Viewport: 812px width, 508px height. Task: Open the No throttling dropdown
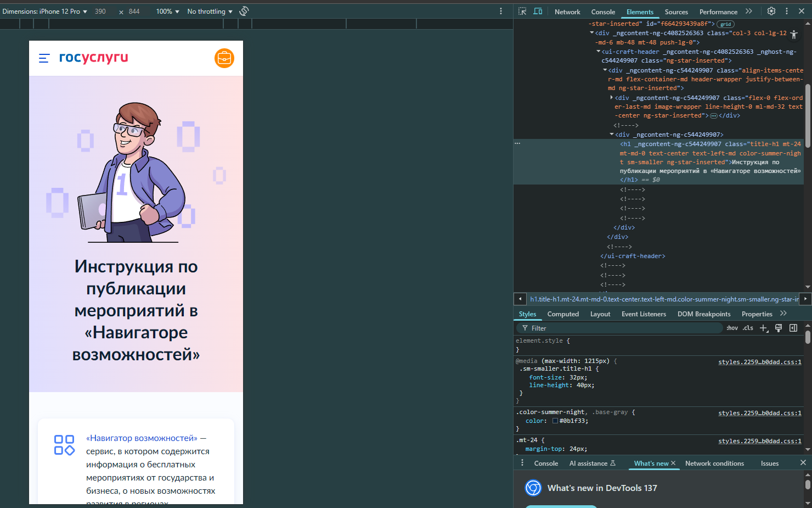210,12
